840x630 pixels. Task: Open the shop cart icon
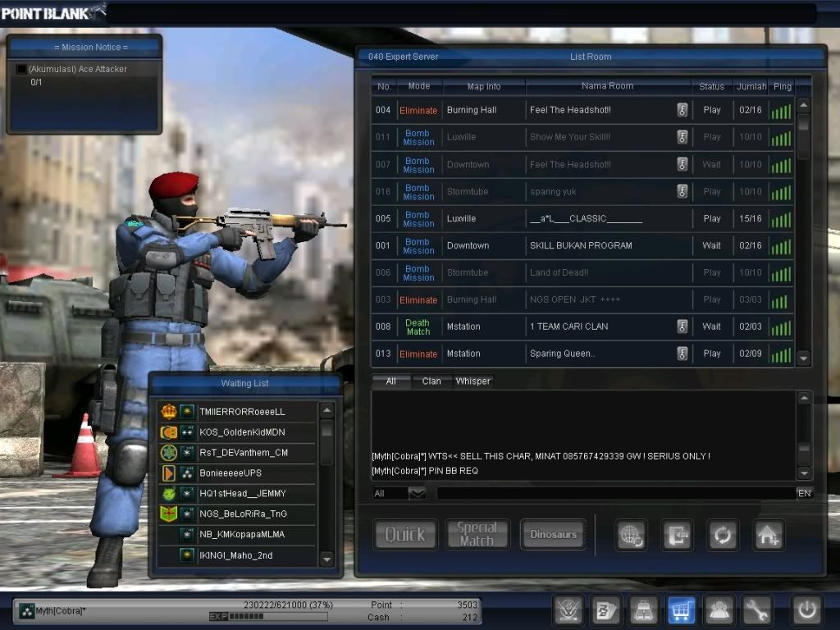coord(680,609)
